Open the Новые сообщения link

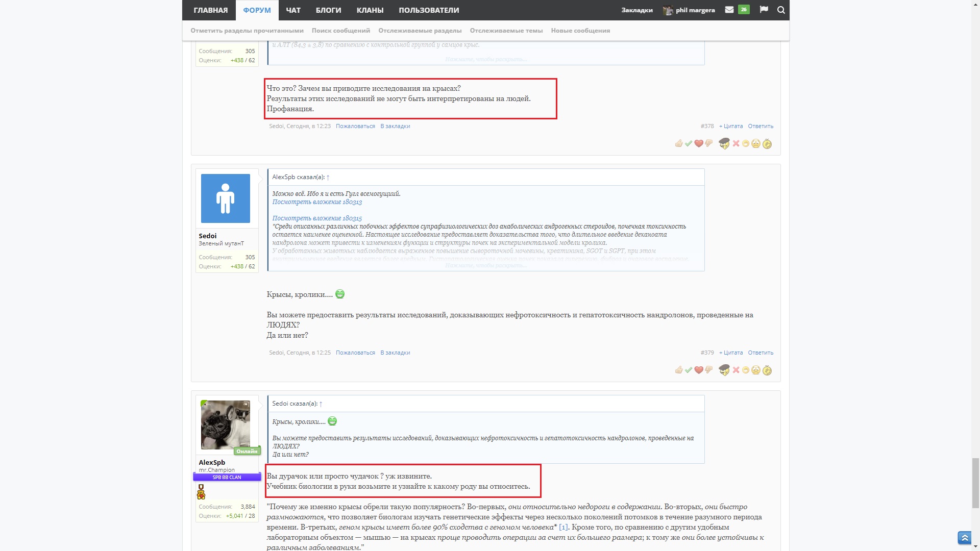click(x=580, y=31)
